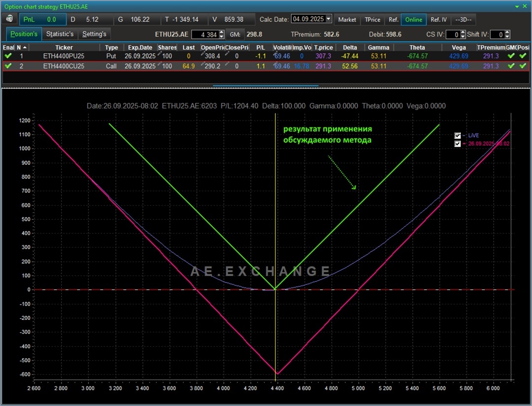This screenshot has width=532, height=406.
Task: Click the calculator icon left of PnL
Action: coord(9,19)
